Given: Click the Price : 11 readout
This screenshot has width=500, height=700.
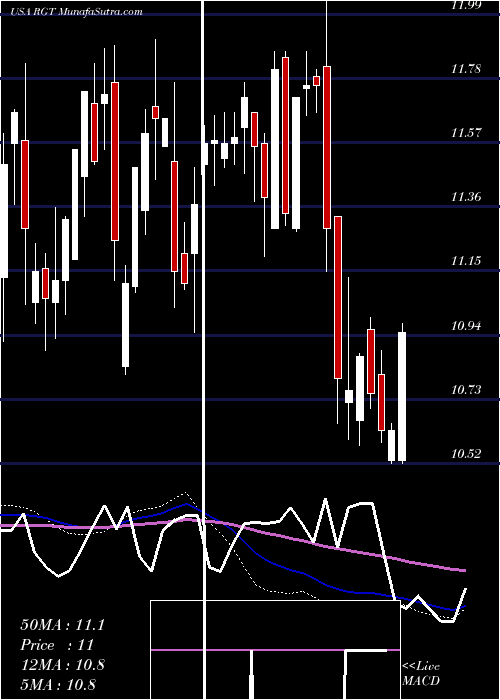Looking at the screenshot, I should tap(57, 645).
